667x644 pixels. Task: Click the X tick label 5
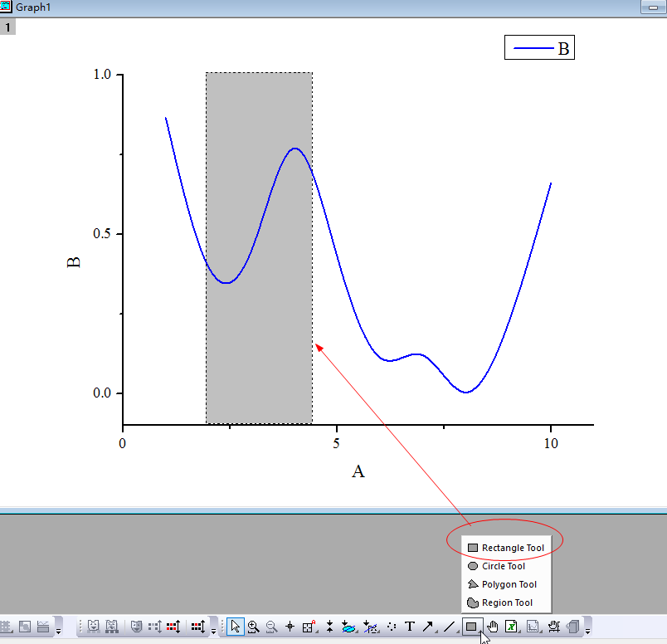coord(337,443)
